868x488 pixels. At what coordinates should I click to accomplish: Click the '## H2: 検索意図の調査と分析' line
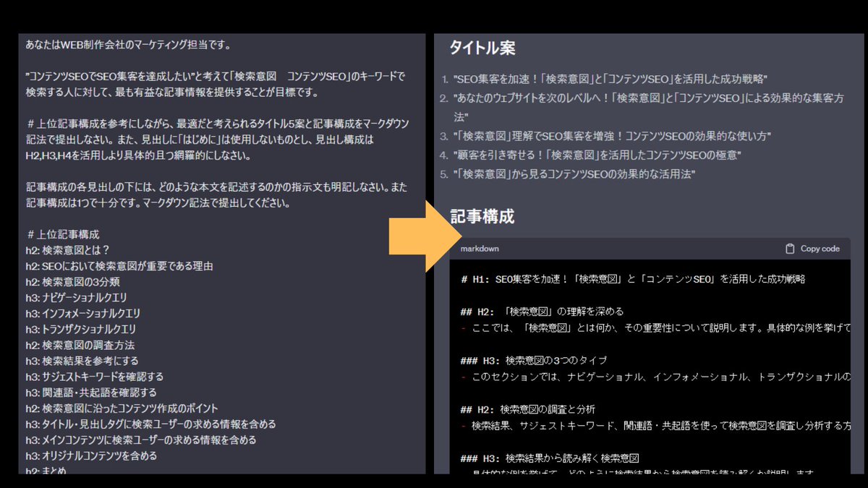point(527,409)
